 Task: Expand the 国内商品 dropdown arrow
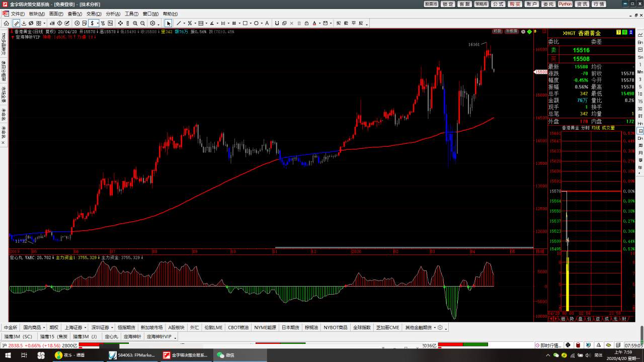[x=44, y=328]
